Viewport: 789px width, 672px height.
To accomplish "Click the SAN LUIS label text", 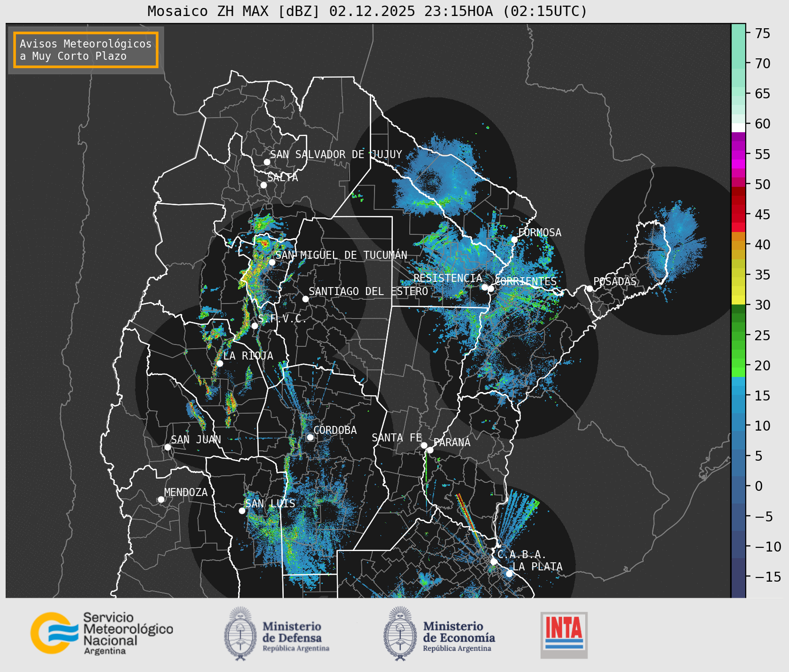I will click(271, 504).
